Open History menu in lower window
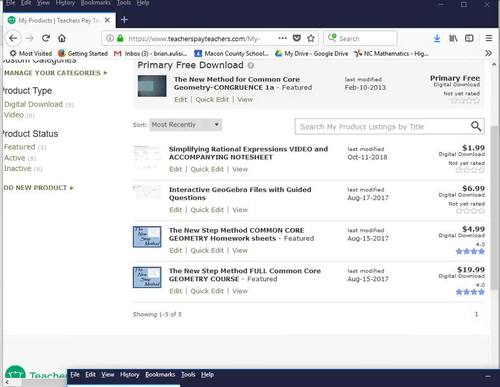The image size is (500, 387). click(130, 375)
